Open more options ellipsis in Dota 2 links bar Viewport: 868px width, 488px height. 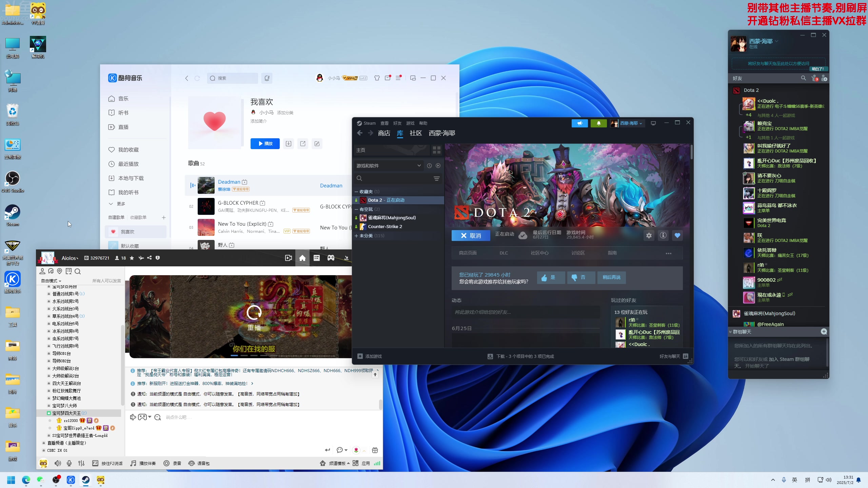[668, 253]
